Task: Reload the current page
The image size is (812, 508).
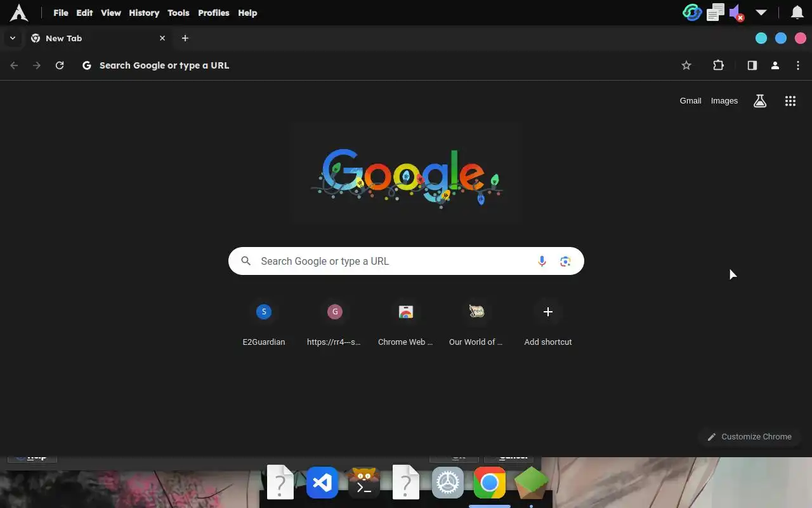Action: click(x=60, y=65)
